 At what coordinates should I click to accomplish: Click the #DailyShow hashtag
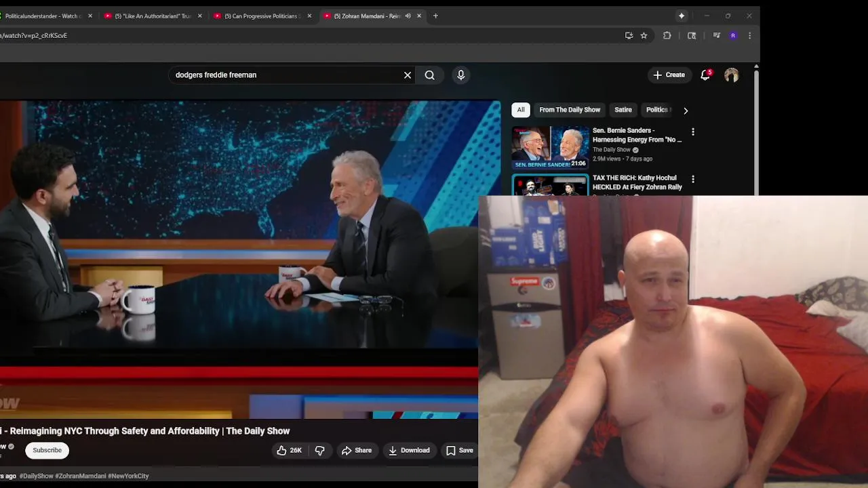point(36,476)
